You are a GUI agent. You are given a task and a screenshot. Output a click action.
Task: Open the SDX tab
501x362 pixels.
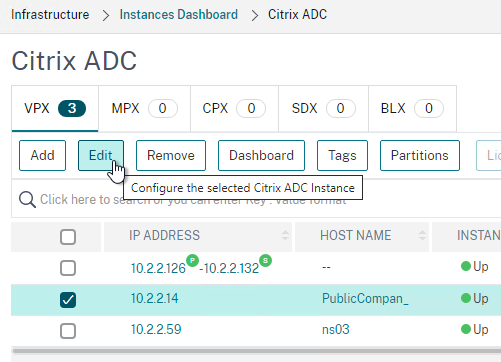tap(323, 108)
